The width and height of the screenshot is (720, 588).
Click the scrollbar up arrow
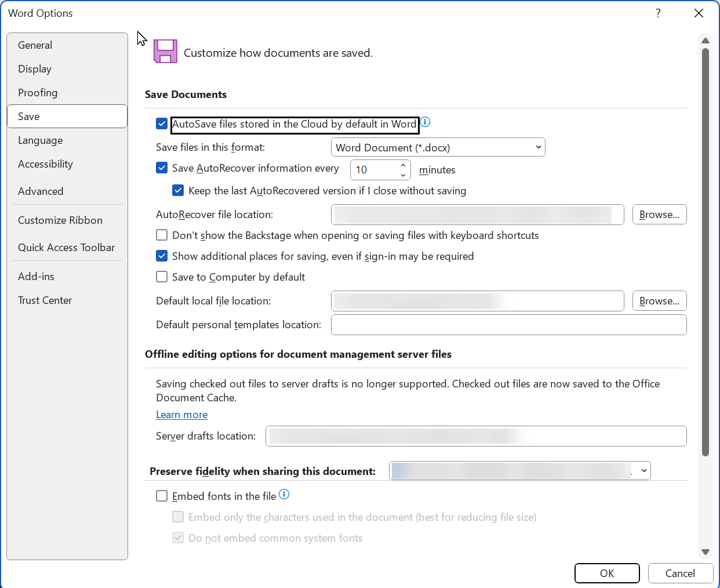coord(705,41)
